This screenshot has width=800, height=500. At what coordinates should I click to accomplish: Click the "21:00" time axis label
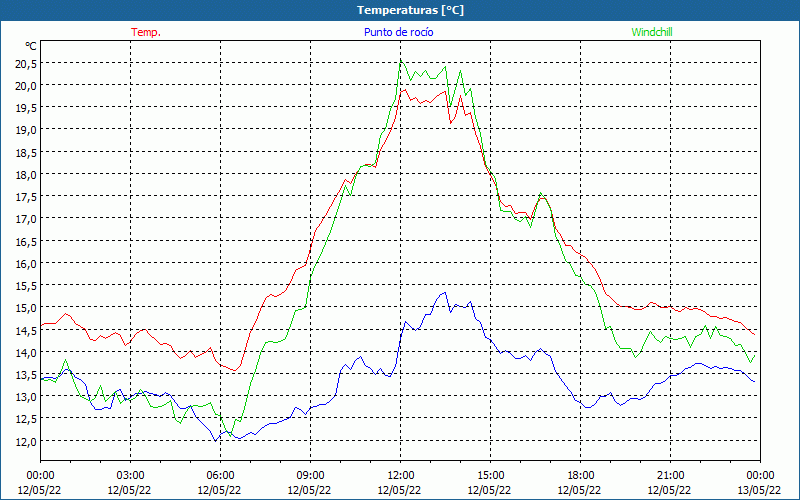(x=670, y=476)
